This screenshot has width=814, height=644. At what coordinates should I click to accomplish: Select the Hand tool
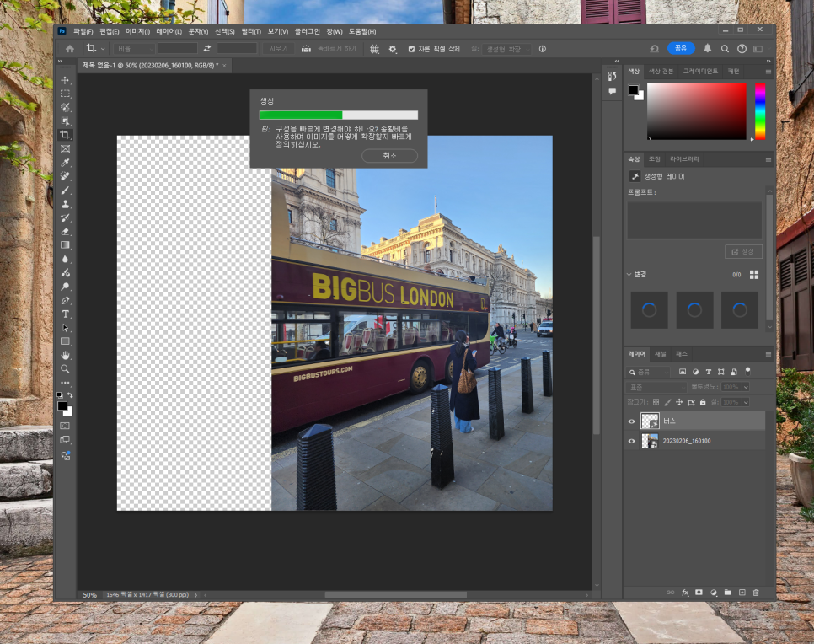[x=65, y=355]
